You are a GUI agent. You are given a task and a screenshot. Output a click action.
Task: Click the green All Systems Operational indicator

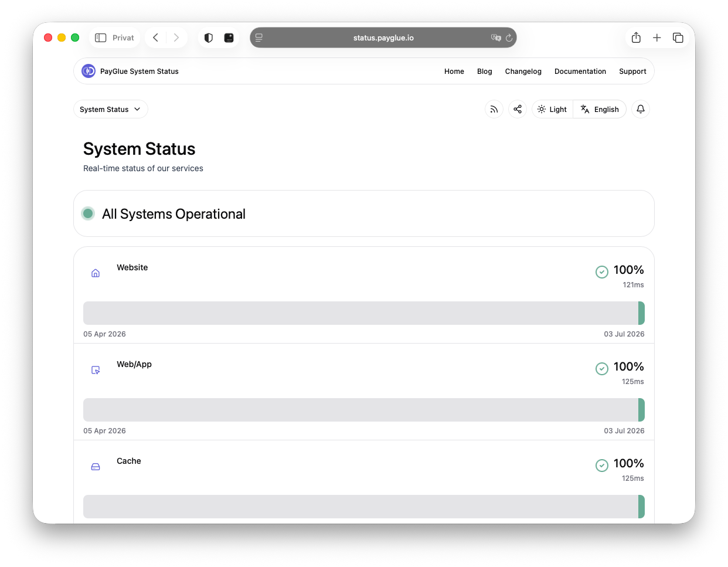coord(88,213)
